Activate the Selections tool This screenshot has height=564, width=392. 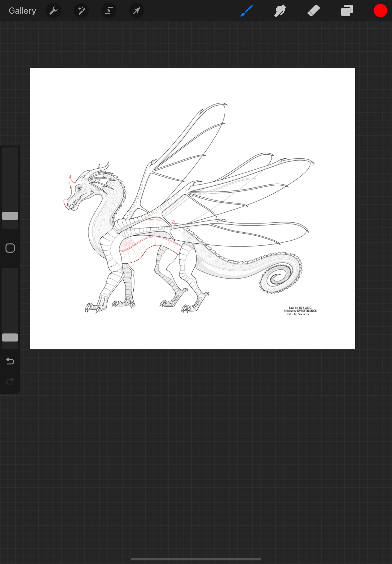click(109, 11)
